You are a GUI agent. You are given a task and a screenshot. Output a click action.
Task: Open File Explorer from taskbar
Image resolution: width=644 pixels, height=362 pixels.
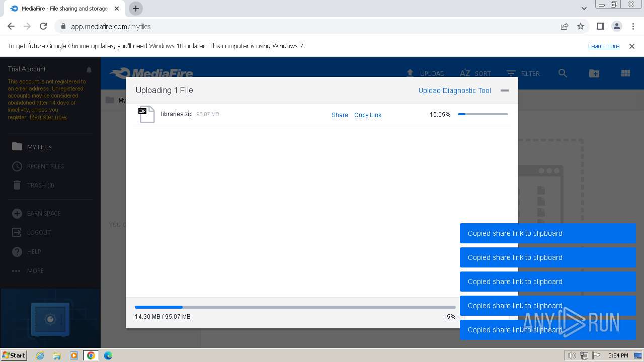coord(57,355)
